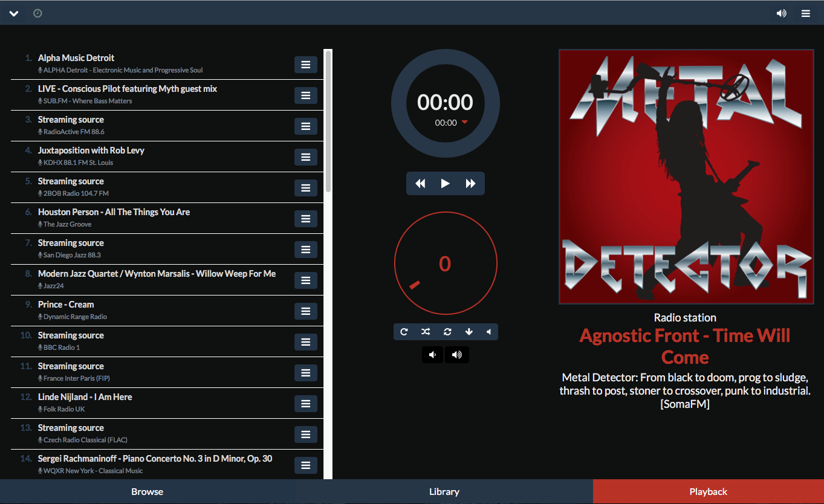Open the clock timer icon in top bar
Viewport: 824px width, 504px height.
[37, 13]
